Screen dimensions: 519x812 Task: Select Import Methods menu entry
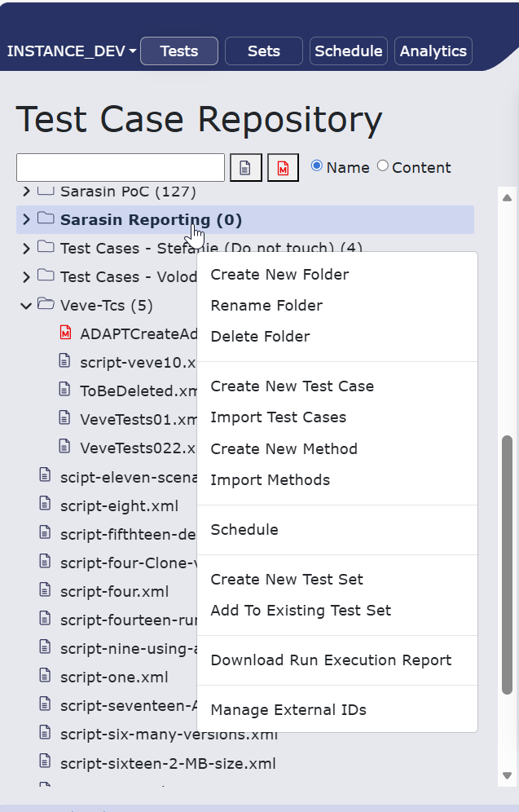click(x=336, y=480)
